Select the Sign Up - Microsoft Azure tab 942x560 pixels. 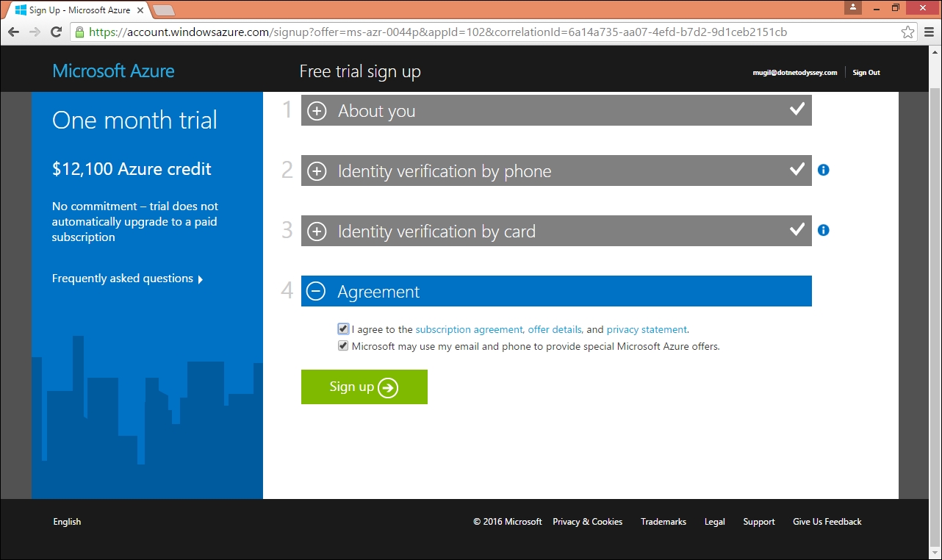pos(79,10)
